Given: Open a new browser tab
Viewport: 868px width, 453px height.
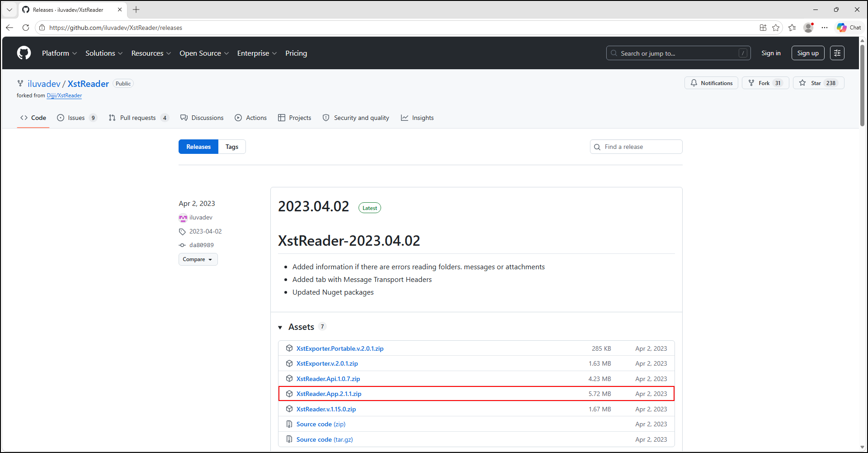Looking at the screenshot, I should [136, 10].
